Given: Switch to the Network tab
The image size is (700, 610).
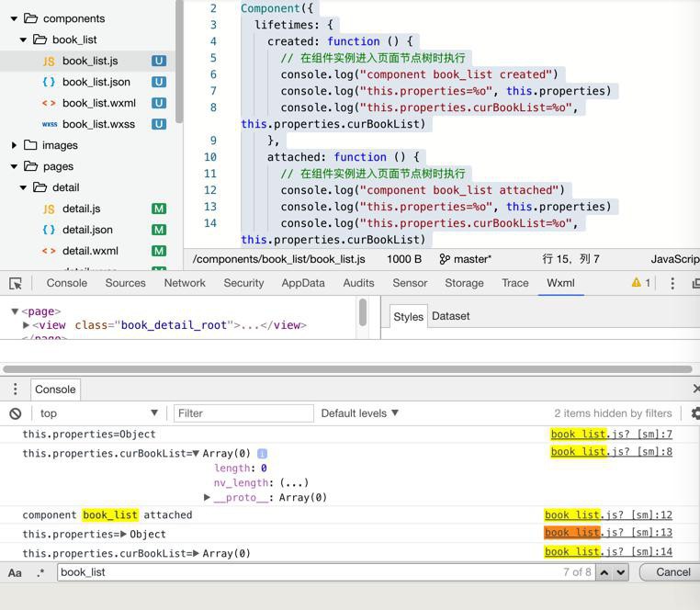Looking at the screenshot, I should click(185, 283).
